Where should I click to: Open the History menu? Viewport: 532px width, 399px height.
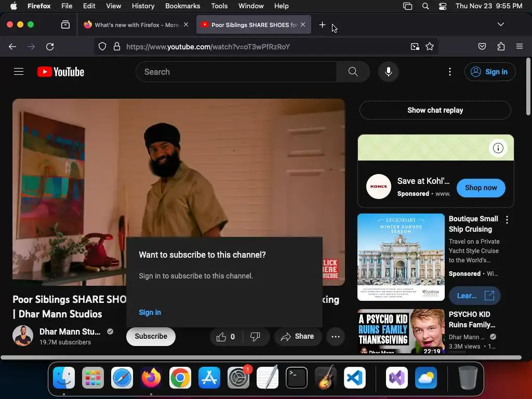click(143, 6)
